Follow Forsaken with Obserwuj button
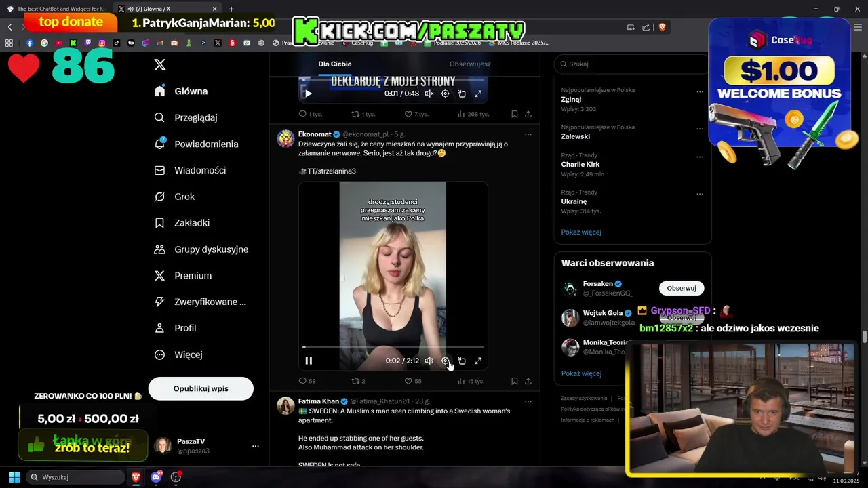The image size is (868, 488). 682,288
